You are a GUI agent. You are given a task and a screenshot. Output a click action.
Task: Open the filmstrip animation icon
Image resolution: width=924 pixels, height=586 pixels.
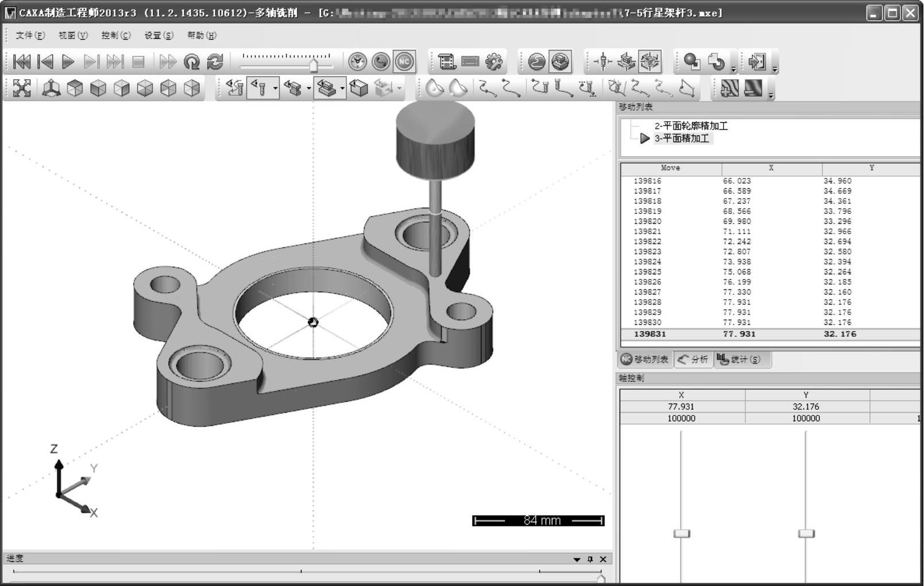446,62
